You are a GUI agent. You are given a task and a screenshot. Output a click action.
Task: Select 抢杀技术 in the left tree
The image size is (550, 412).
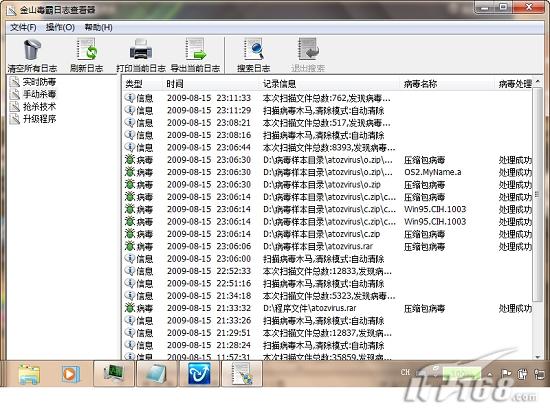pyautogui.click(x=39, y=107)
